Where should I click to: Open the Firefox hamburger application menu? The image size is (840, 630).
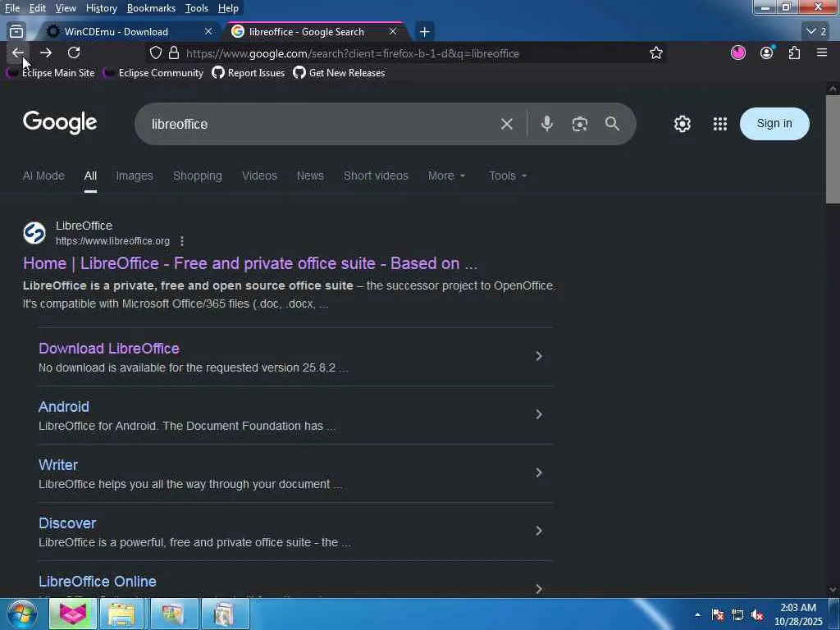point(822,52)
